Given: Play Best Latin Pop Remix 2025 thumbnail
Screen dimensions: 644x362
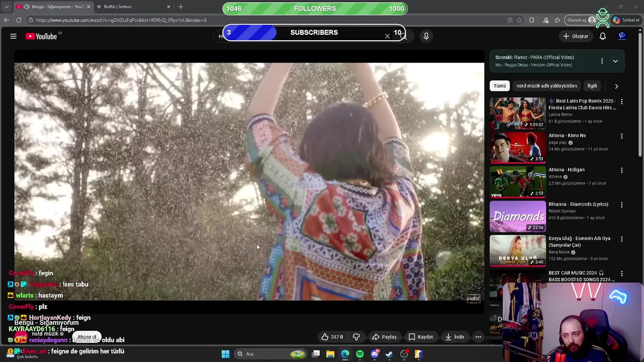Looking at the screenshot, I should (x=518, y=113).
